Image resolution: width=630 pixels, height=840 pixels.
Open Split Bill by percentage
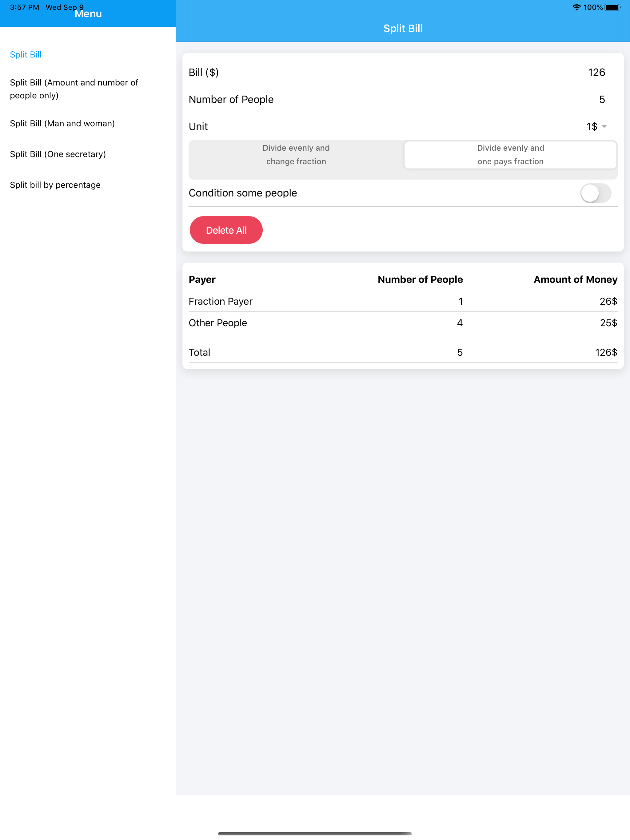(x=55, y=185)
